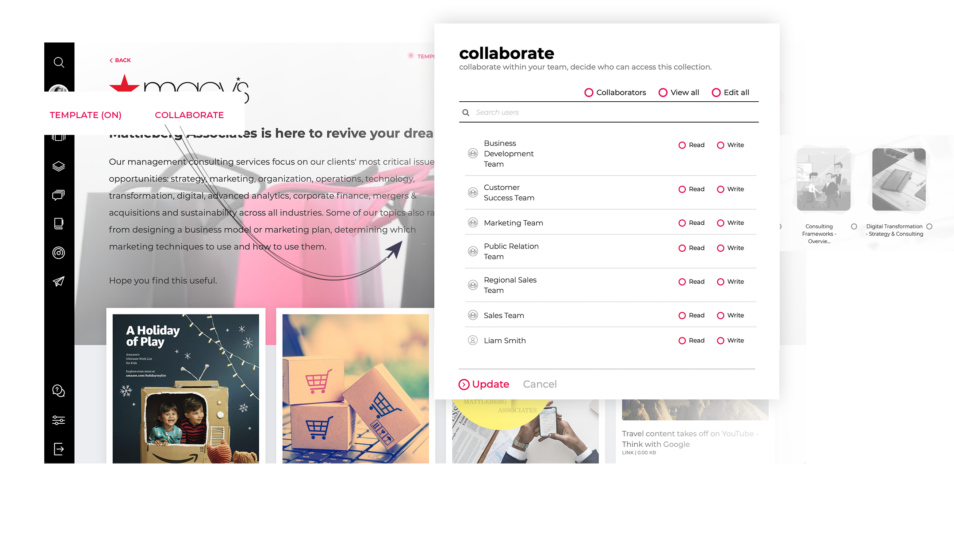Click the chat/comments icon in sidebar
The width and height of the screenshot is (954, 560).
click(x=59, y=196)
